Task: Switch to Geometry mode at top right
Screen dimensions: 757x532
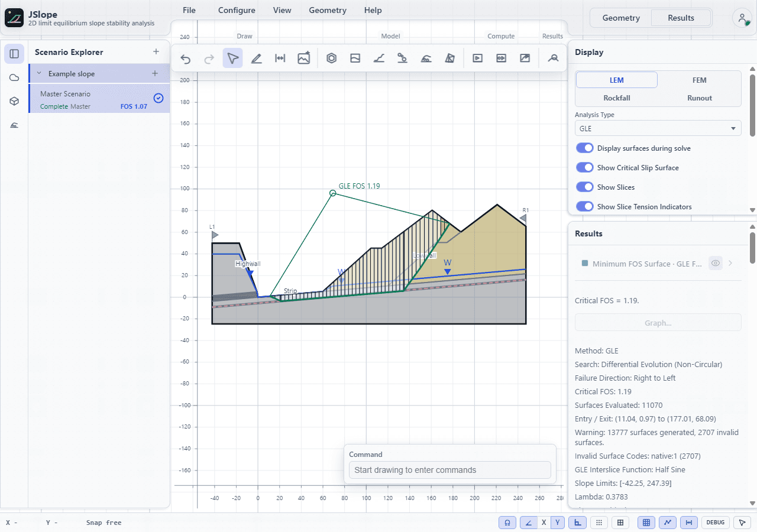Action: 621,18
